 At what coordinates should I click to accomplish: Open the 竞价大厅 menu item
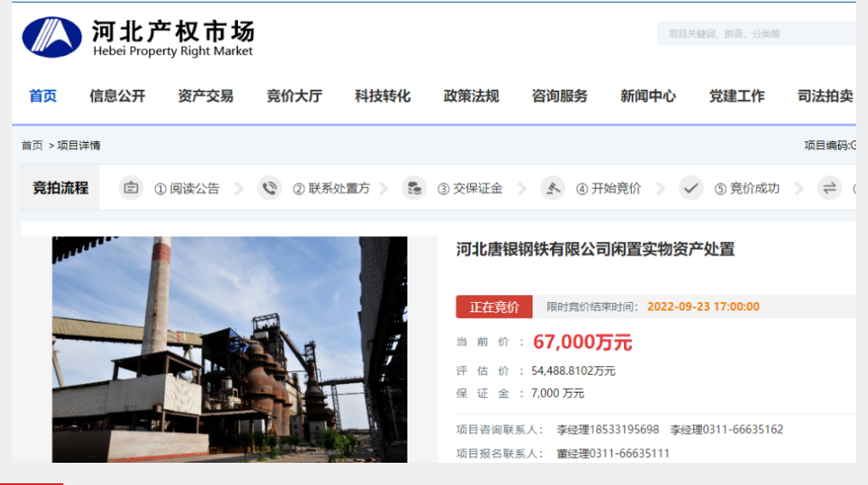tap(294, 96)
